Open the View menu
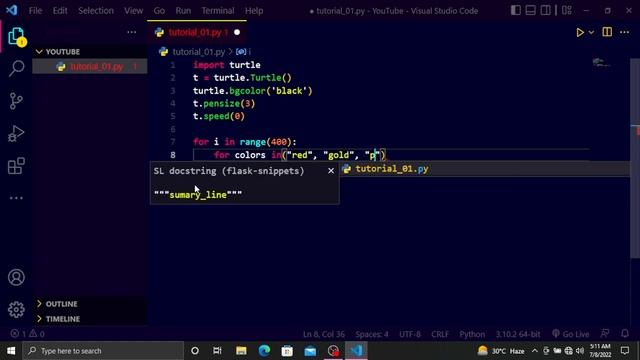 tap(133, 11)
